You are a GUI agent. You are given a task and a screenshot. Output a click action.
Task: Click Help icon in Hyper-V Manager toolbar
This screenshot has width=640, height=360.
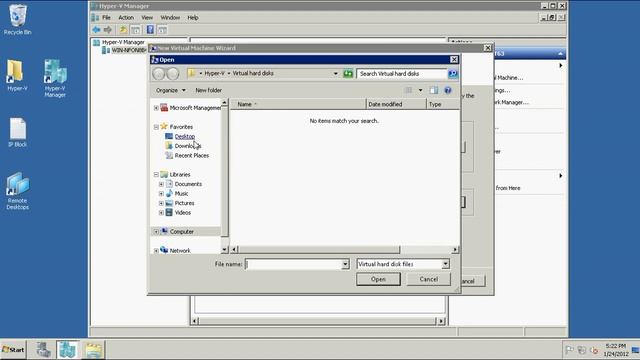tap(150, 30)
